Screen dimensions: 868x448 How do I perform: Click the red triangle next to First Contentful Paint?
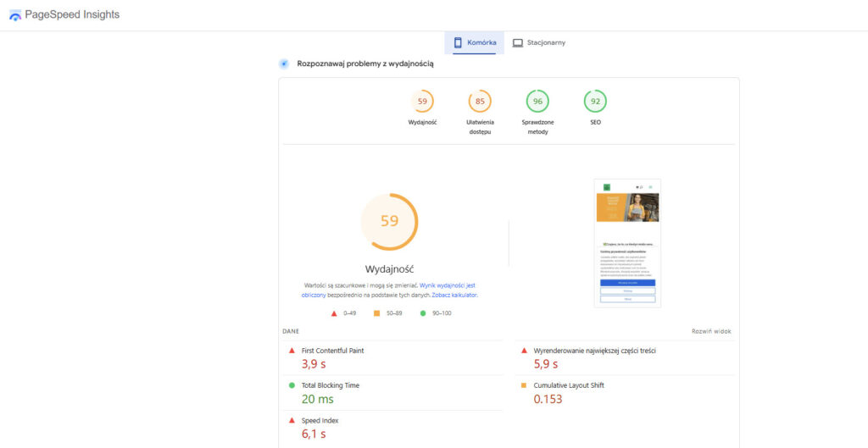292,351
